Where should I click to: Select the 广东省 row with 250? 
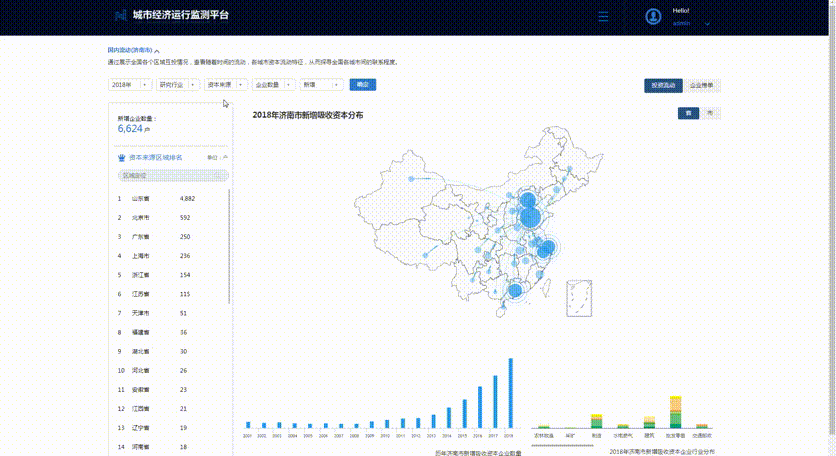[171, 237]
